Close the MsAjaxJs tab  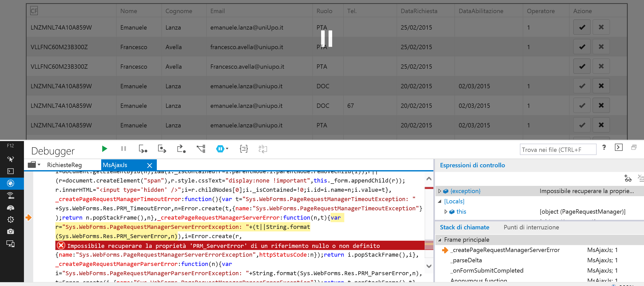click(x=150, y=165)
